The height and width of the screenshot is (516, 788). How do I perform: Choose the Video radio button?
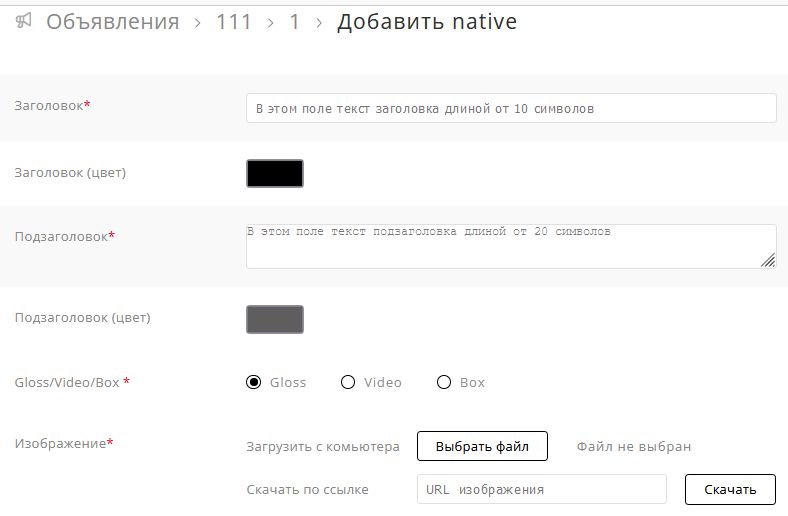348,382
